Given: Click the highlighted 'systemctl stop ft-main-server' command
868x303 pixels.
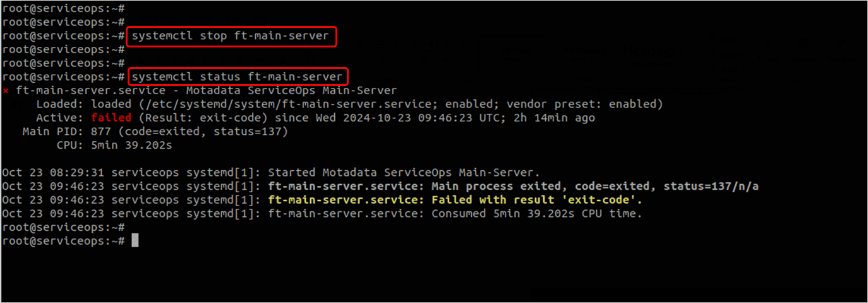Looking at the screenshot, I should (231, 36).
